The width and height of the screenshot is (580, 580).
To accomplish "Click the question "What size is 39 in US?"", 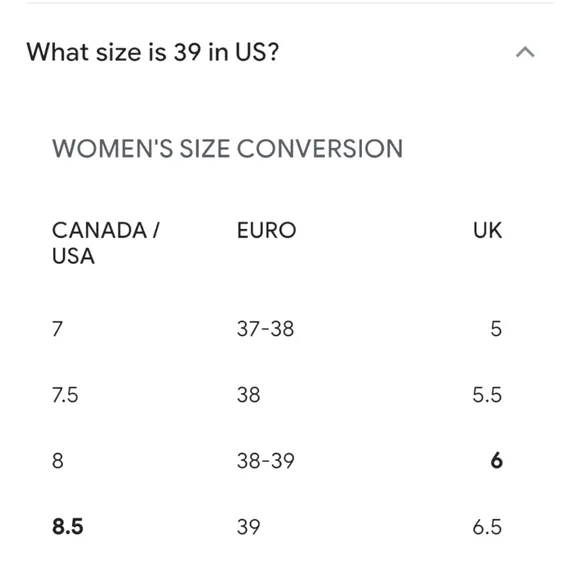I will (x=153, y=52).
